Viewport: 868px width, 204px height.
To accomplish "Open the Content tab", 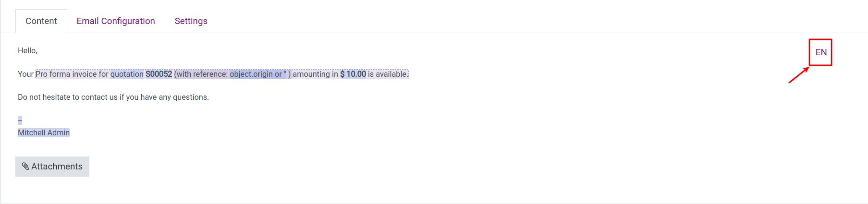I will (41, 21).
